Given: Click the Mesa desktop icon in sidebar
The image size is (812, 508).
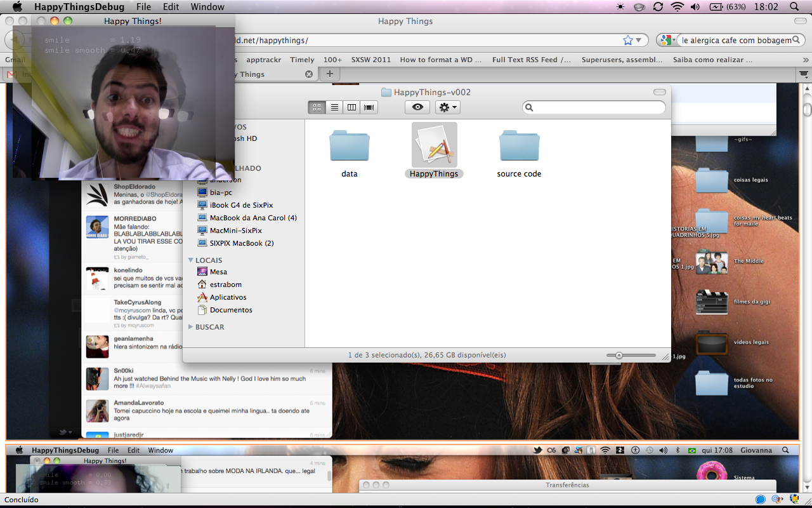Looking at the screenshot, I should (202, 272).
